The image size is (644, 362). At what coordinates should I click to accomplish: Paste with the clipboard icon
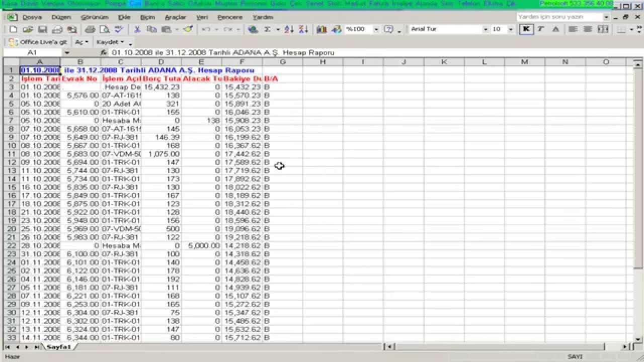[x=165, y=30]
